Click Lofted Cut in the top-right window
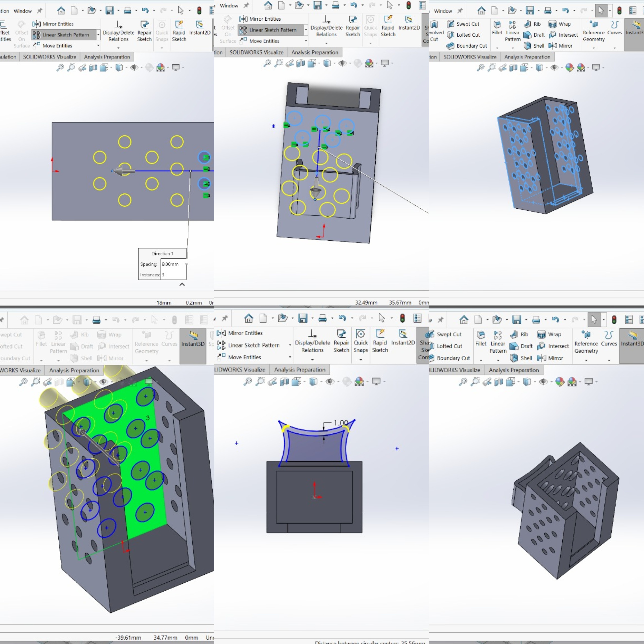The width and height of the screenshot is (644, 644). [463, 35]
